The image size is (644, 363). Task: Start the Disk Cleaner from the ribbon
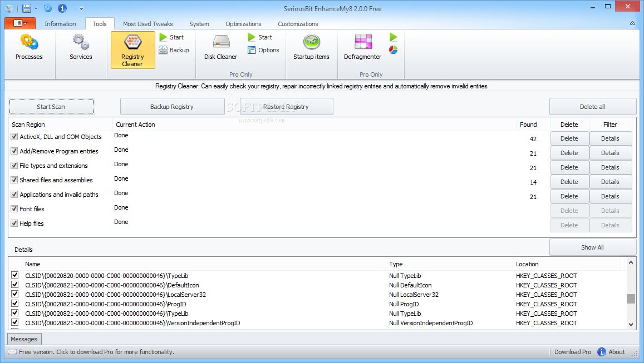260,37
